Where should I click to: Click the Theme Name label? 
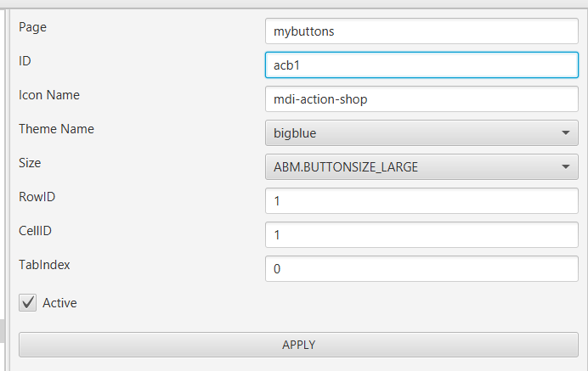[x=56, y=129]
